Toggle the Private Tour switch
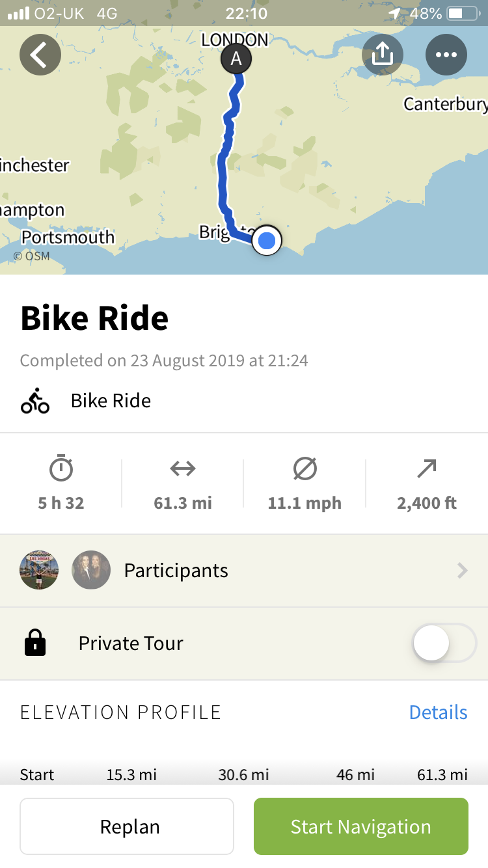The image size is (488, 868). coord(444,643)
